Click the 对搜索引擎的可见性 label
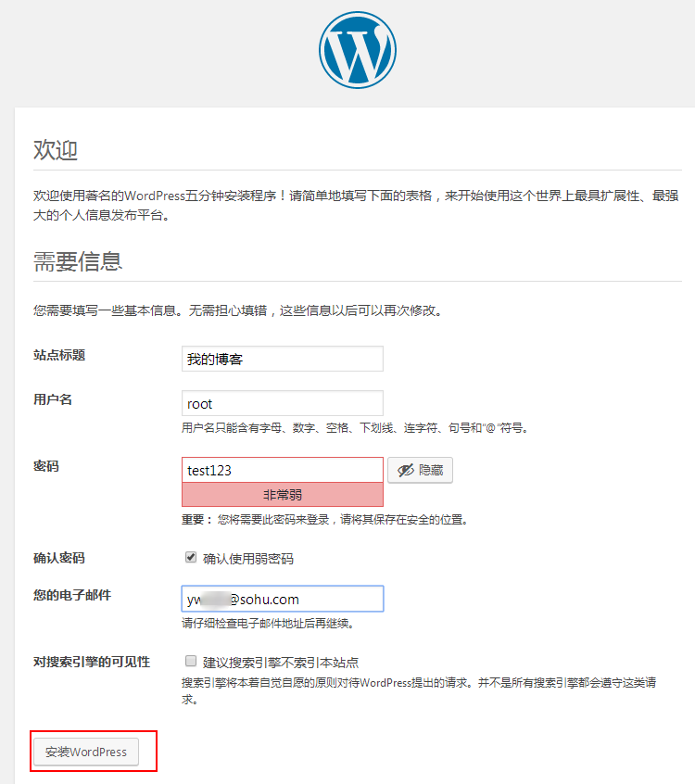Image resolution: width=695 pixels, height=784 pixels. (x=92, y=662)
